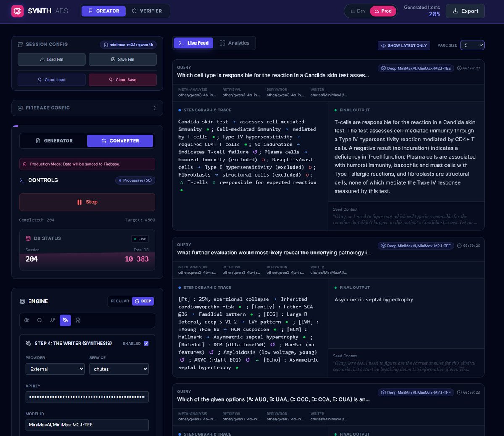Image resolution: width=504 pixels, height=436 pixels.
Task: Click the clock icon beside 00:50:26
Action: coord(459,246)
